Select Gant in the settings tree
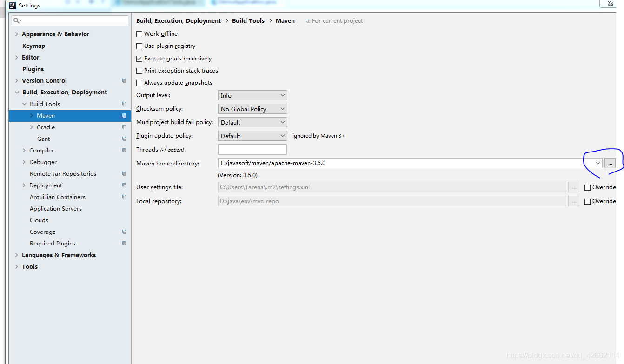This screenshot has width=624, height=364. (x=43, y=139)
